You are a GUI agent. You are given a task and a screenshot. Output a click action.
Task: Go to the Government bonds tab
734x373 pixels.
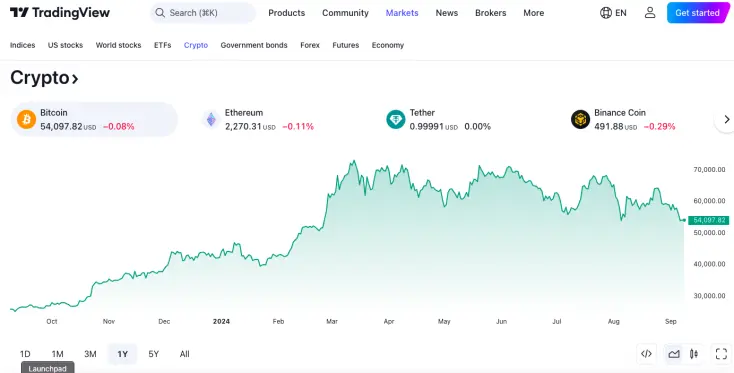click(254, 45)
